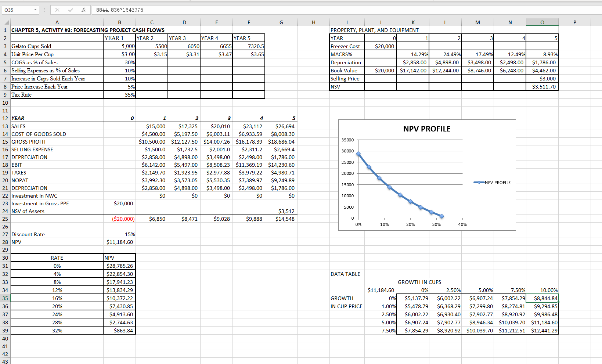This screenshot has height=364, width=602.
Task: Select the Freezer Cost $20,000 cell
Action: pos(380,46)
